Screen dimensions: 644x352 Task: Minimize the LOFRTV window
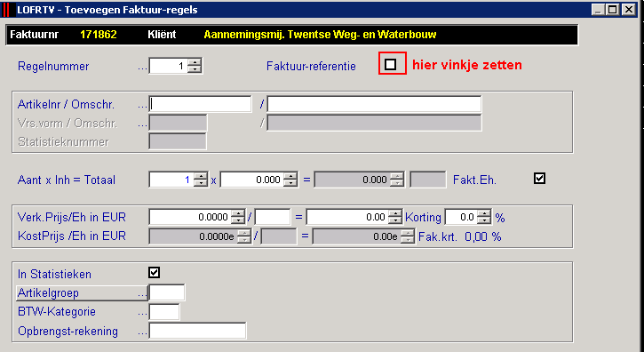tap(598, 10)
